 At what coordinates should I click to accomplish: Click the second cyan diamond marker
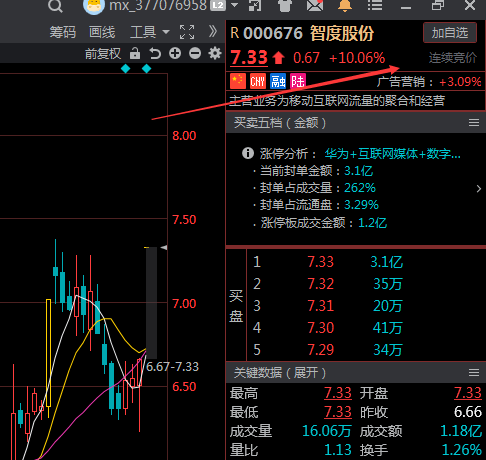pyautogui.click(x=146, y=69)
